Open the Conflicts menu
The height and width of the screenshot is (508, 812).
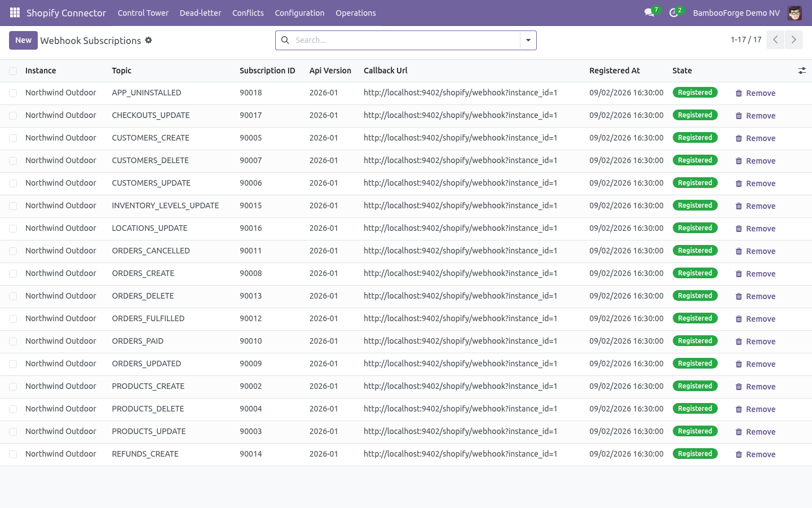point(248,13)
